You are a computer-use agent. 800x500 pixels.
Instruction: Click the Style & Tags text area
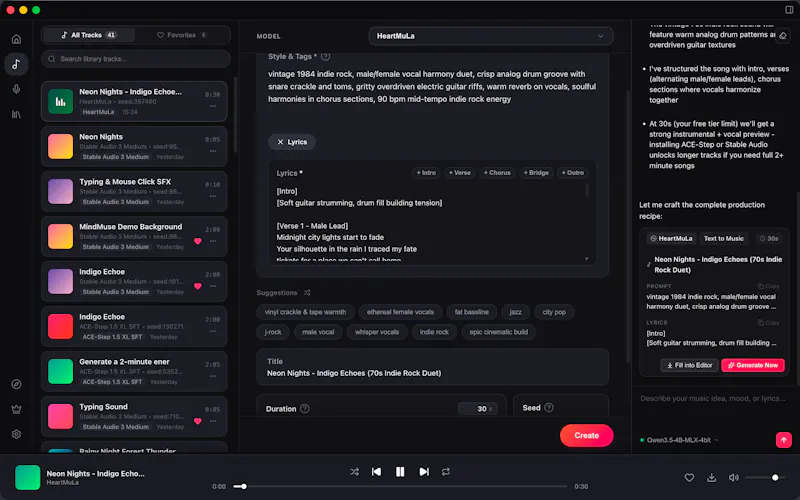tap(433, 86)
